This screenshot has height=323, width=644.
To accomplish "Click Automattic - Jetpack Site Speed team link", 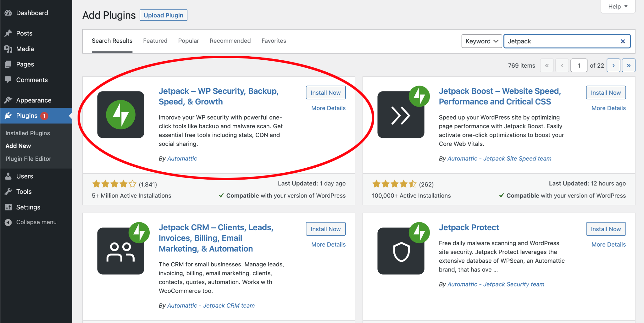I will [x=499, y=159].
